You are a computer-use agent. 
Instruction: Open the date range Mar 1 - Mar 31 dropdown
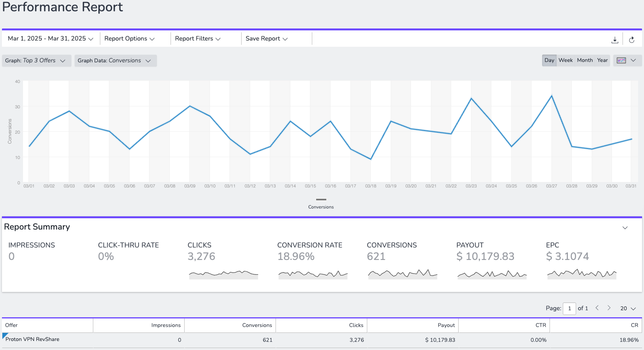click(x=51, y=39)
